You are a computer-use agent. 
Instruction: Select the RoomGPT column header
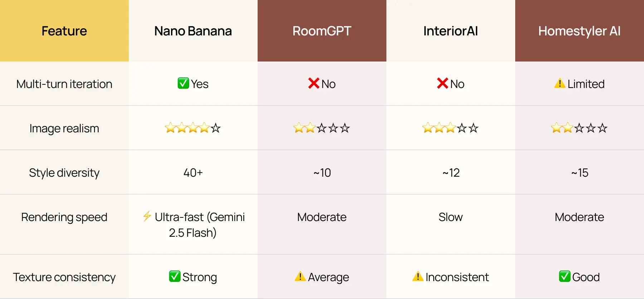click(x=322, y=31)
